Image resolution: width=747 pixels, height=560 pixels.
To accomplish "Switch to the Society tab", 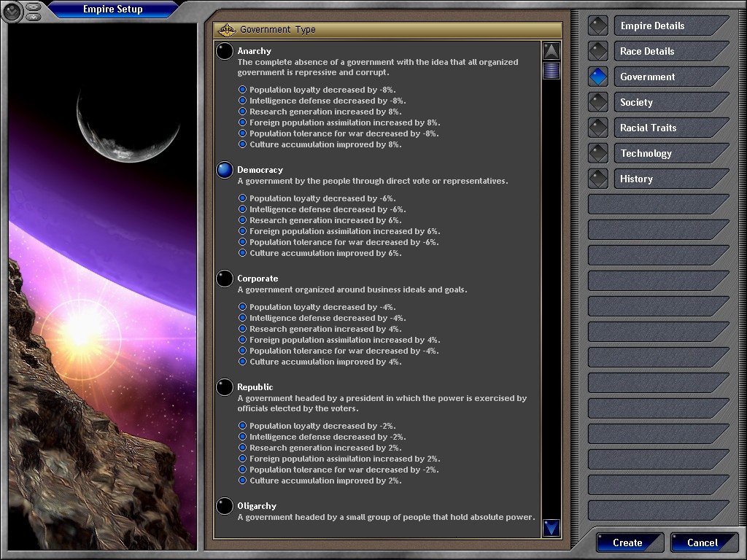I will coord(670,102).
